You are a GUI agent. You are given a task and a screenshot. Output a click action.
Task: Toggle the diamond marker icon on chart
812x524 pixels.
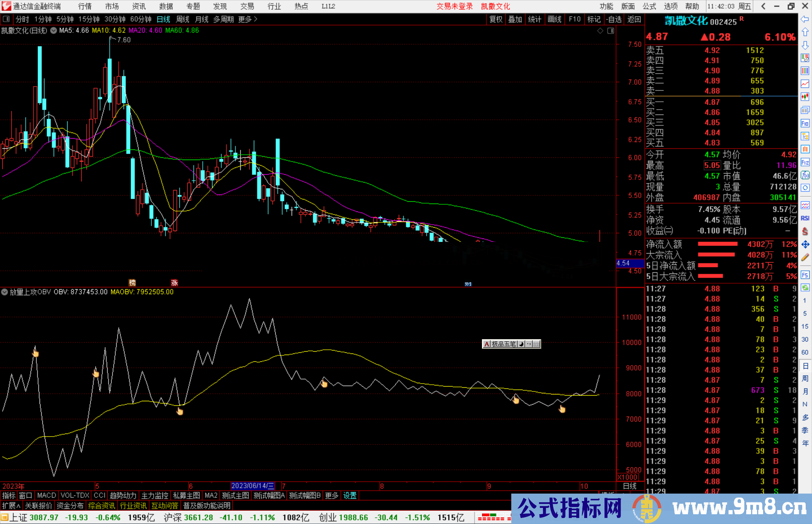[600, 31]
